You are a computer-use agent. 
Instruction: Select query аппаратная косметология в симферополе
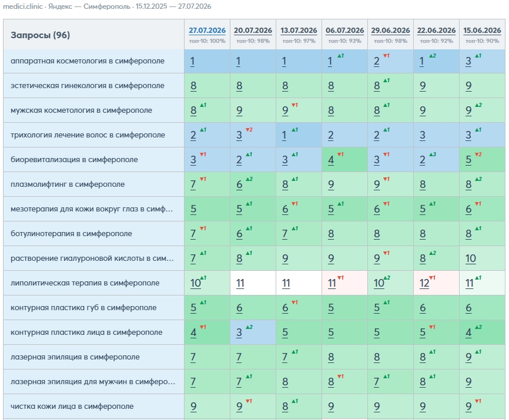(88, 61)
